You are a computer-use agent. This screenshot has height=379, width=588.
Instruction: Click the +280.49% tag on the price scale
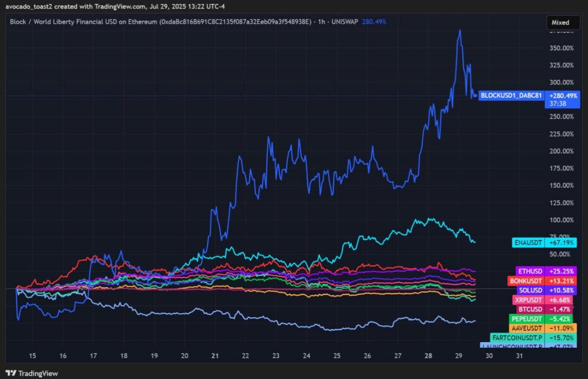point(563,96)
